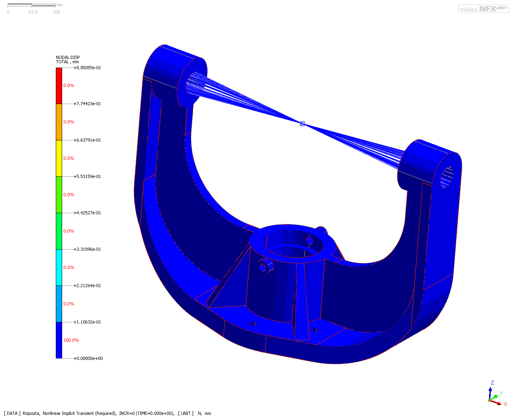Screen dimensions: 516x420
Task: Click 'Nonlinear Implicit Transient (Required)' text
Action: pos(80,413)
